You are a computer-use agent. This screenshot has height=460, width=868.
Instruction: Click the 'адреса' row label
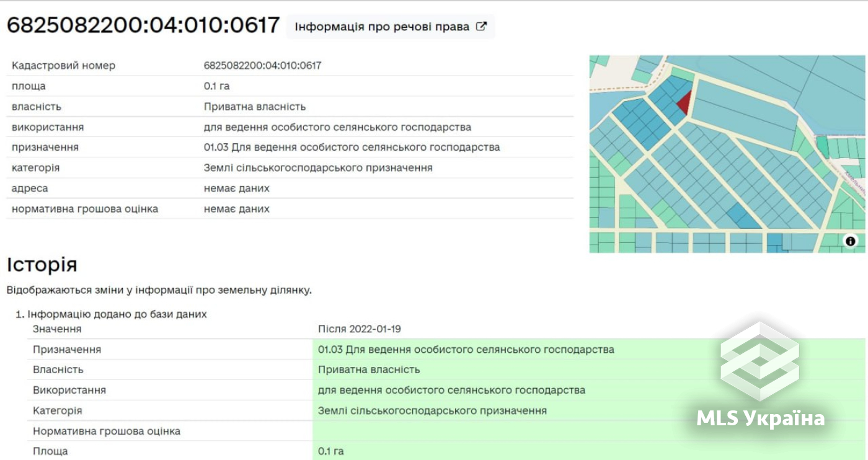pyautogui.click(x=30, y=188)
